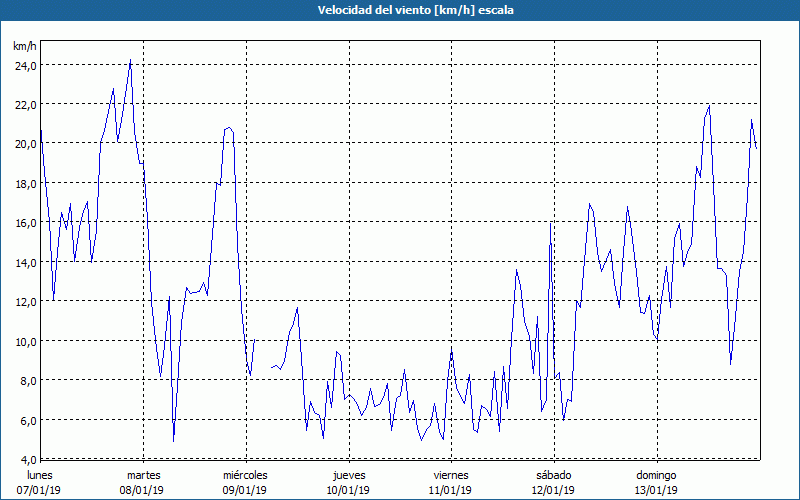Click the 'sábado' day label
Viewport: 800px width, 500px height.
(554, 475)
